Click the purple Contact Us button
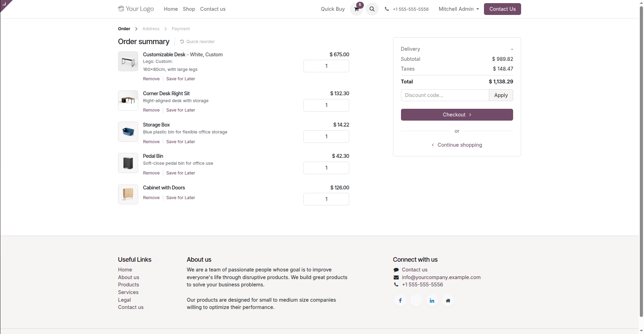Viewport: 644px width, 334px height. (x=502, y=9)
